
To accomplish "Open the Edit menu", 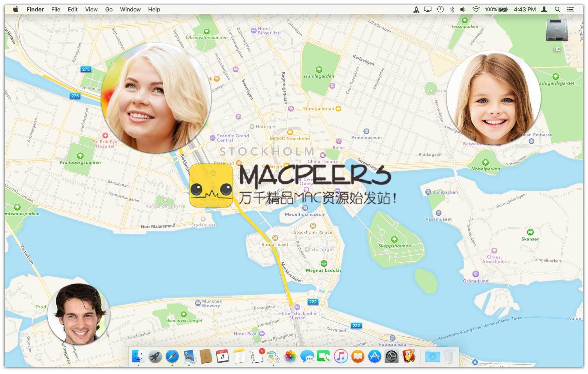I will point(72,10).
